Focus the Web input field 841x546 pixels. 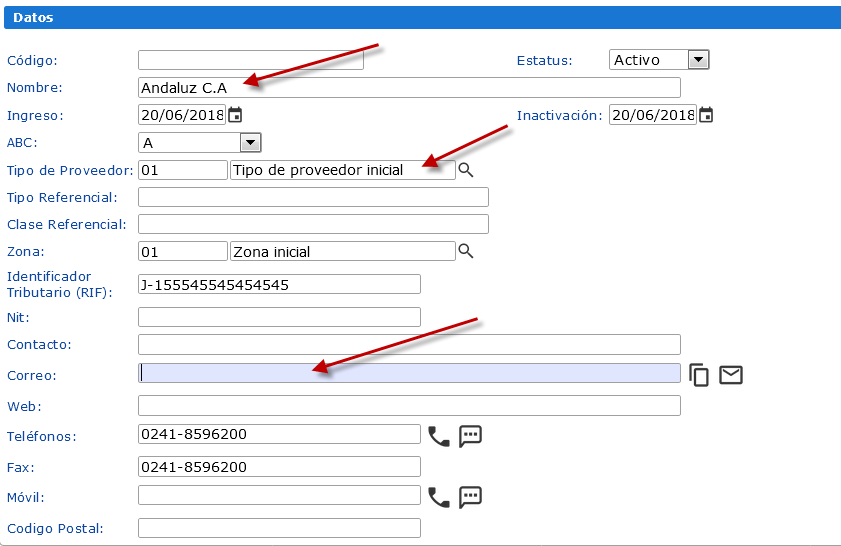(409, 405)
